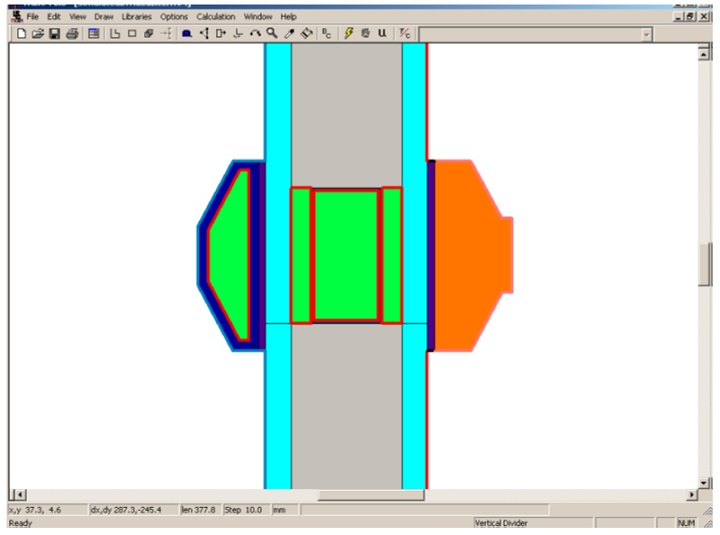Open the Libraries menu
The image size is (720, 535).
136,17
